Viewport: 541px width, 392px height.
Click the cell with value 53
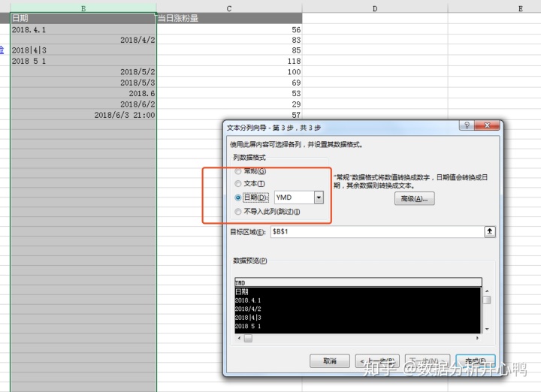tap(229, 93)
